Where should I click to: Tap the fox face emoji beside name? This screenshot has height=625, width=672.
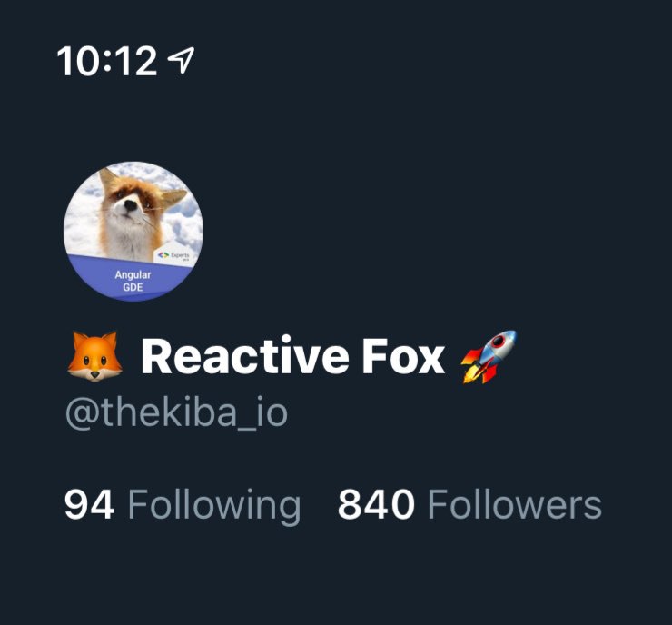tap(94, 356)
